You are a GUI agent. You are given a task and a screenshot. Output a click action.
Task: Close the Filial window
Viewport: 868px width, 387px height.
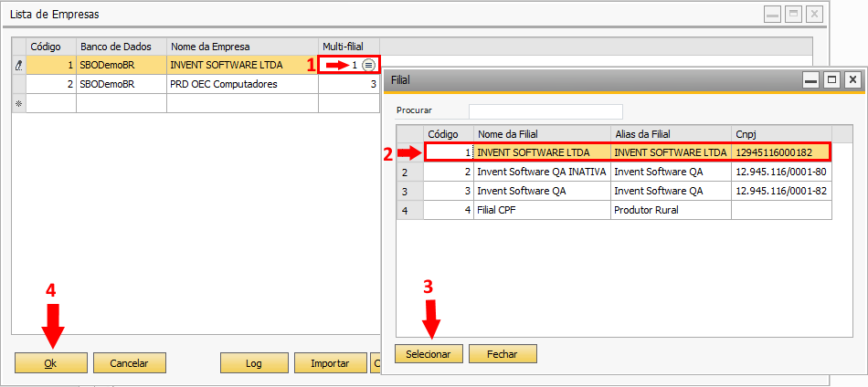(852, 80)
